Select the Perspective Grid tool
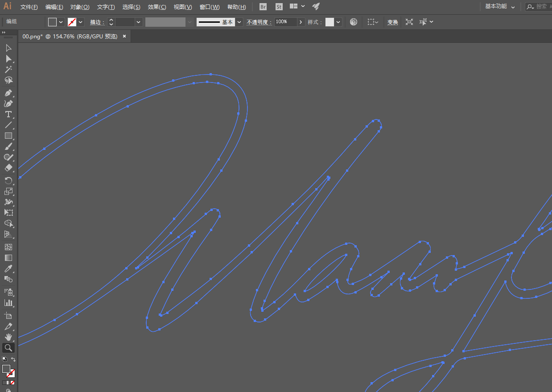The width and height of the screenshot is (552, 392). (8, 234)
